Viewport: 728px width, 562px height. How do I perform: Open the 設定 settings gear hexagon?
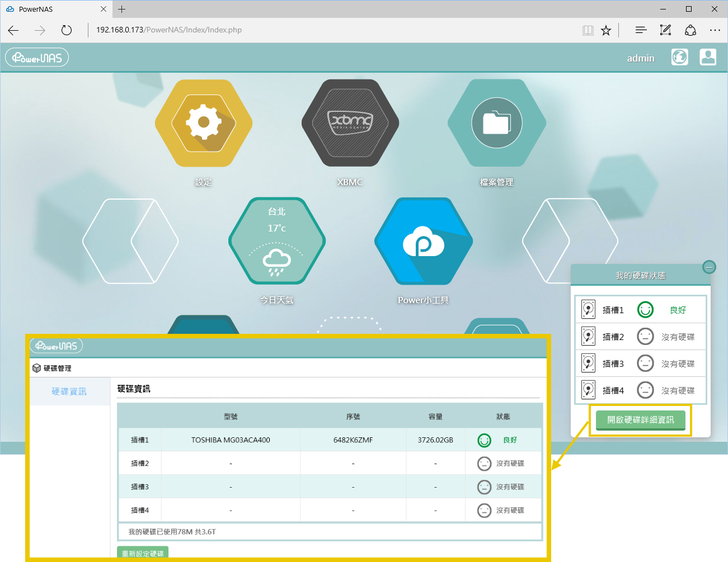coord(203,126)
